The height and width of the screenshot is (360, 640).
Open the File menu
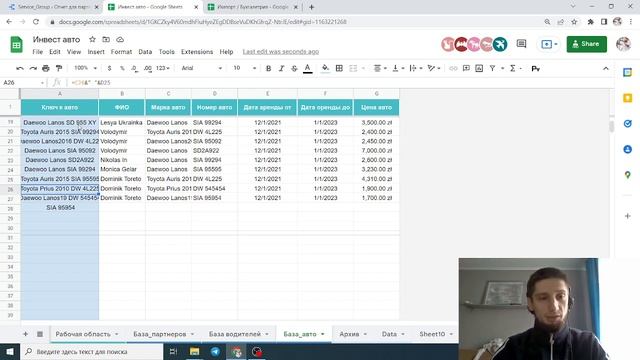pyautogui.click(x=38, y=52)
